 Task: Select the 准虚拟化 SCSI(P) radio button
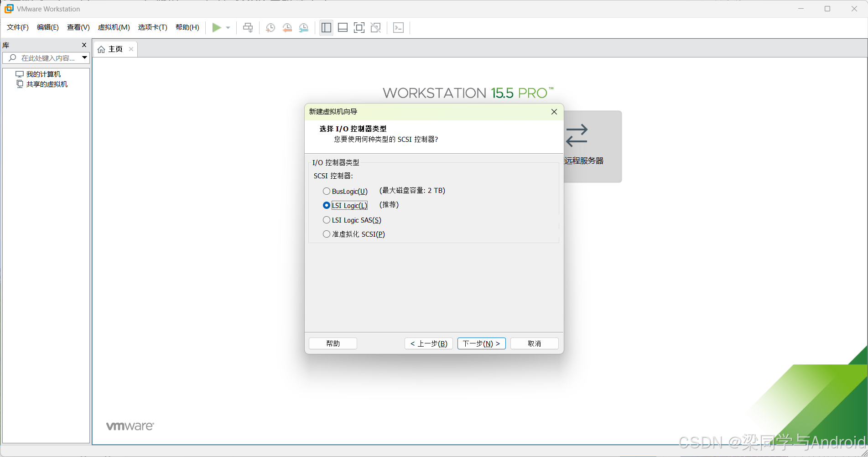click(327, 234)
